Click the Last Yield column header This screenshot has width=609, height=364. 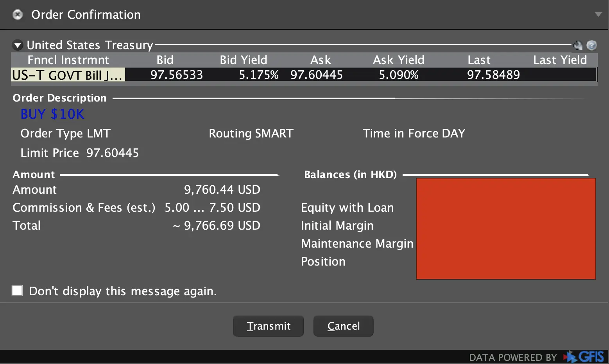click(560, 60)
